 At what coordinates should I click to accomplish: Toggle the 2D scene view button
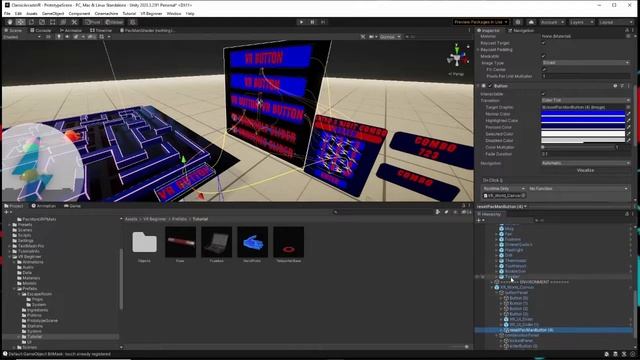[48, 37]
